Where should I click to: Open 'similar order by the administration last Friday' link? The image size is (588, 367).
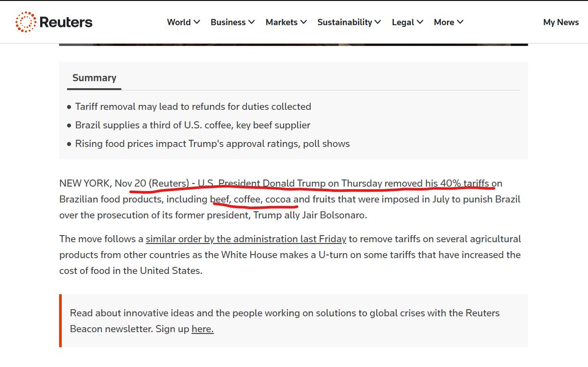[x=246, y=239]
